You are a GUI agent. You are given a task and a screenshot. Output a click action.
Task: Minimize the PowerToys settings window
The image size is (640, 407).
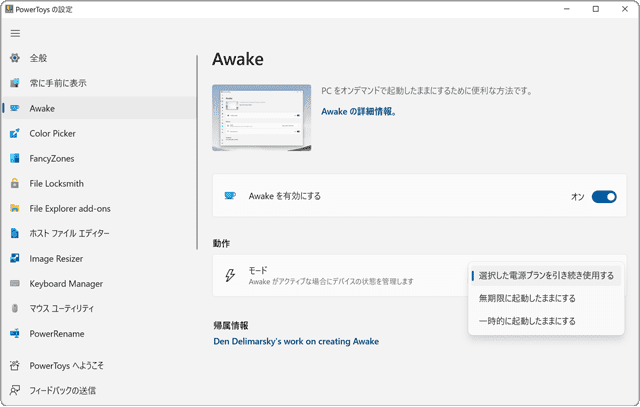coord(567,9)
